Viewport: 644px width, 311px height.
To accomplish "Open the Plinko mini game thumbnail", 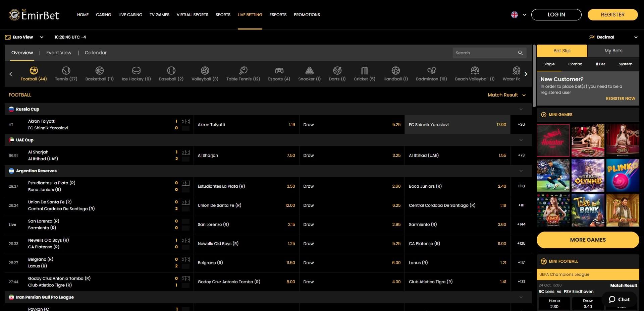I will pos(623,175).
